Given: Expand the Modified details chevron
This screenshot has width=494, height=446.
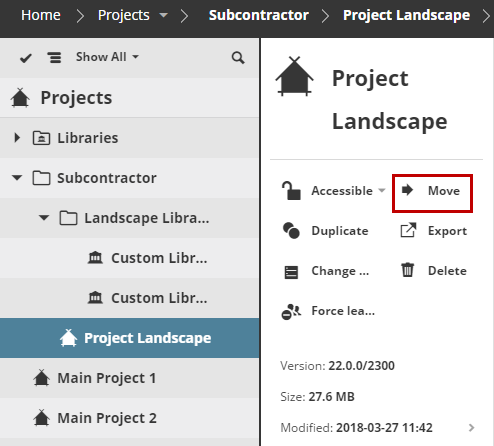Looking at the screenshot, I should pos(471,428).
